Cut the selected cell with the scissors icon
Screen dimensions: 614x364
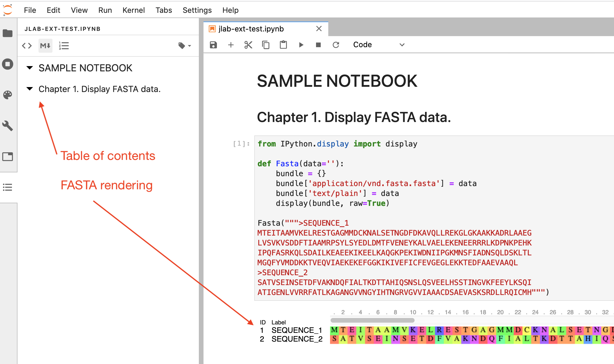(248, 45)
